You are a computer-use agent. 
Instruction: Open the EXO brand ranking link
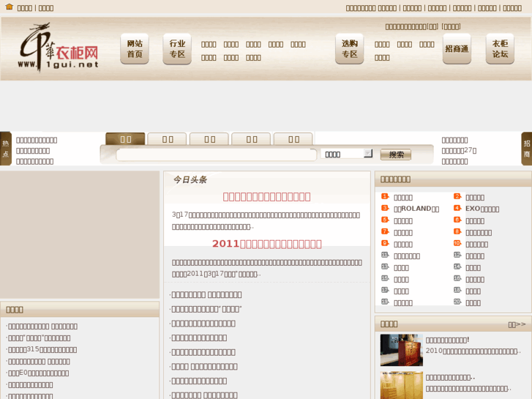point(482,209)
